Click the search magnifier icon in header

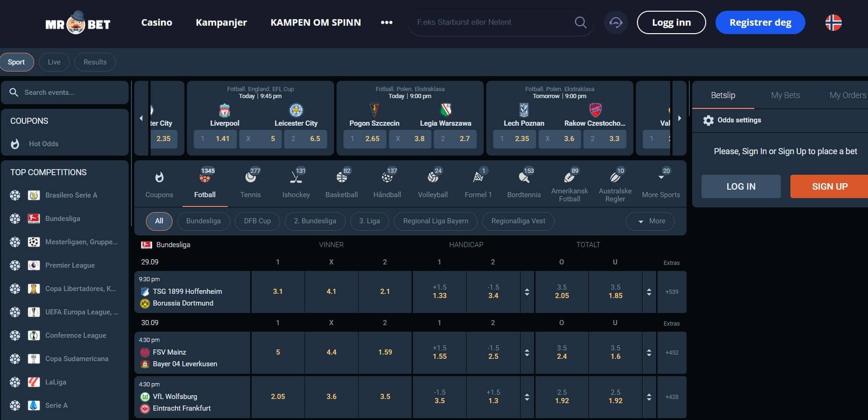pyautogui.click(x=580, y=22)
